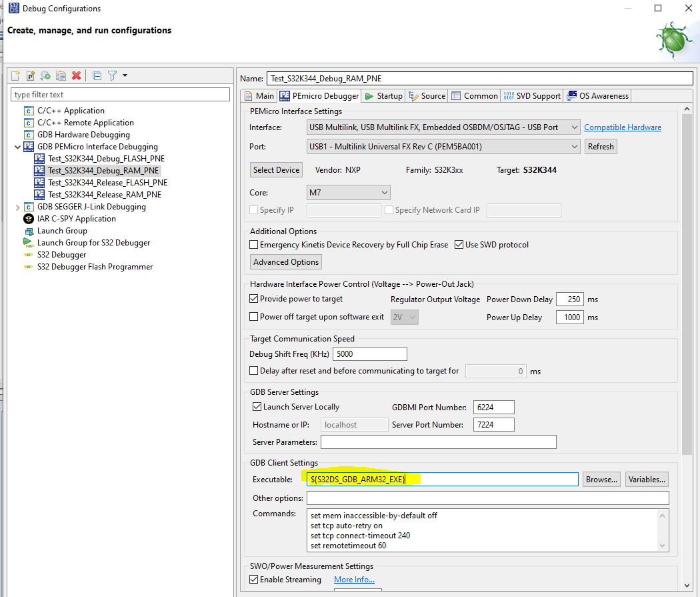The image size is (700, 597).
Task: Collapse GDB PEMicro Interface Debugging group
Action: click(x=18, y=146)
